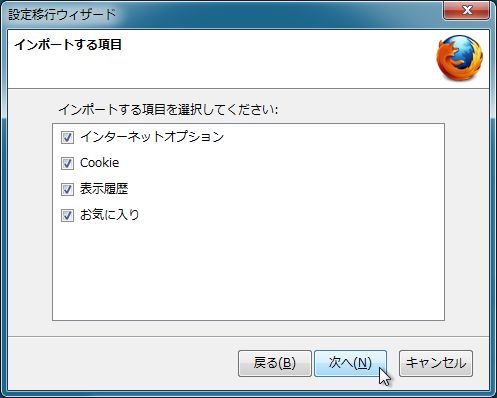This screenshot has height=398, width=497.
Task: Uncheck the インターネットオプション checkbox
Action: pos(67,137)
